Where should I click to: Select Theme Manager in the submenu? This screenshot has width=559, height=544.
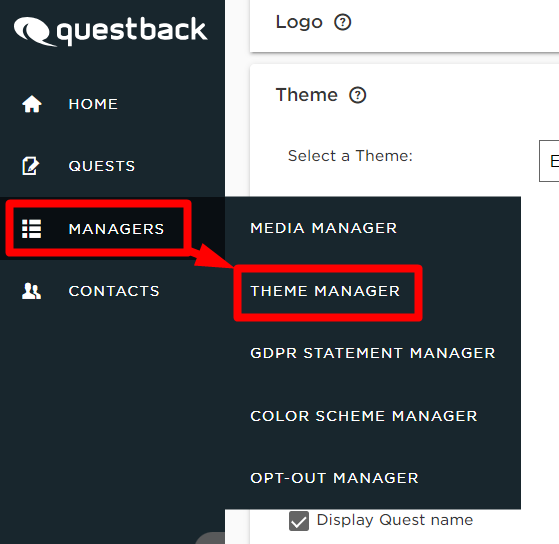pos(325,291)
